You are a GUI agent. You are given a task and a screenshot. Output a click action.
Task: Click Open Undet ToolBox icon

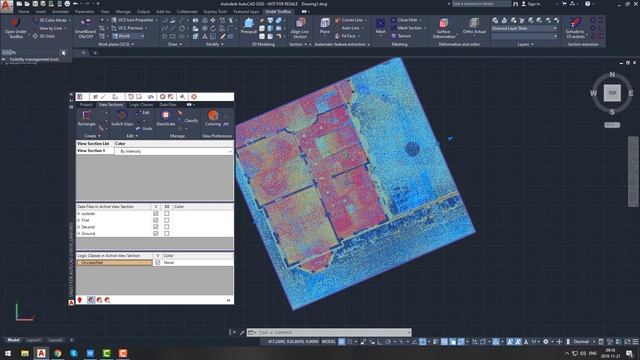15,23
